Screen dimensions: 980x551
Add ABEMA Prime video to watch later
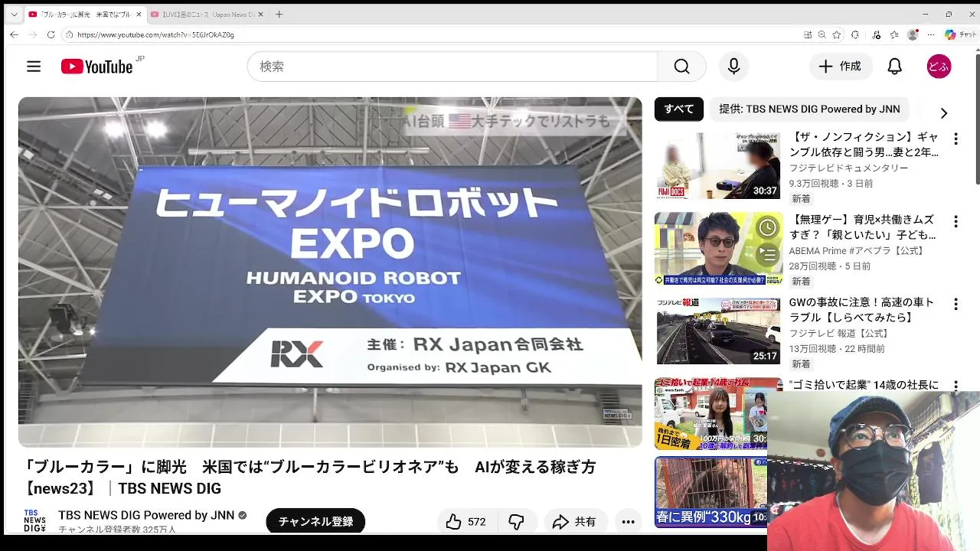coord(768,227)
